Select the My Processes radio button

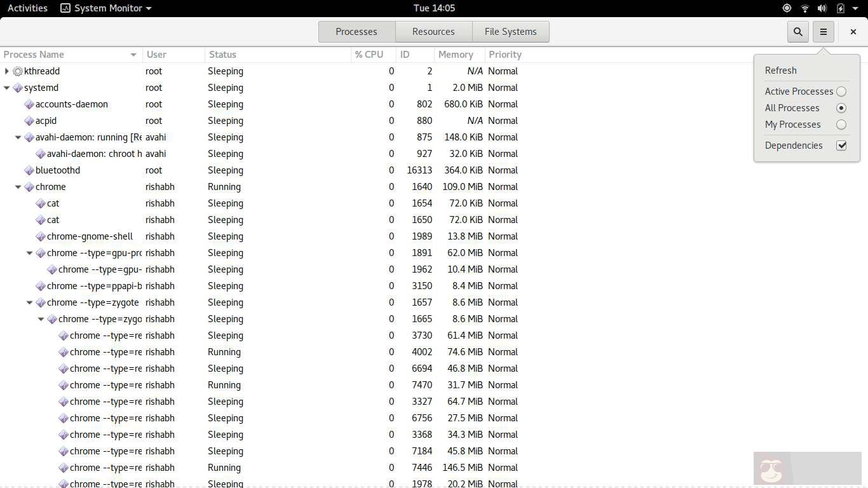point(841,125)
